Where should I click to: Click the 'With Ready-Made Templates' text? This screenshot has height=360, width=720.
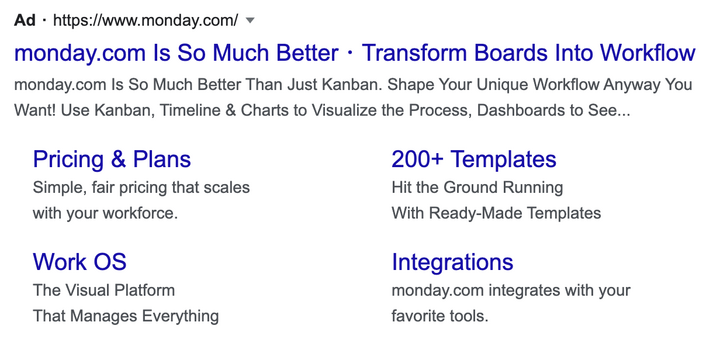click(x=496, y=213)
